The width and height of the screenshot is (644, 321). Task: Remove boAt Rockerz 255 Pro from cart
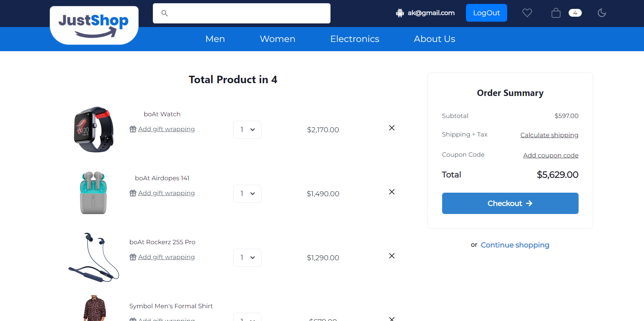392,256
